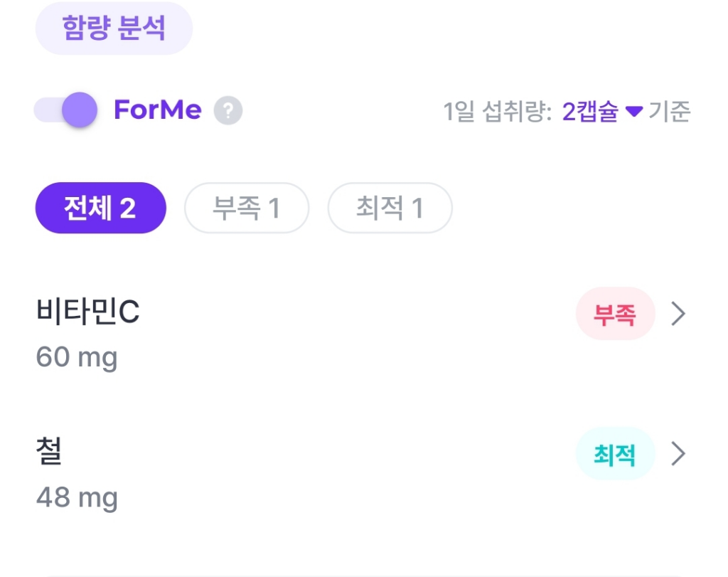Open the 비타민C nutrient name

87,312
